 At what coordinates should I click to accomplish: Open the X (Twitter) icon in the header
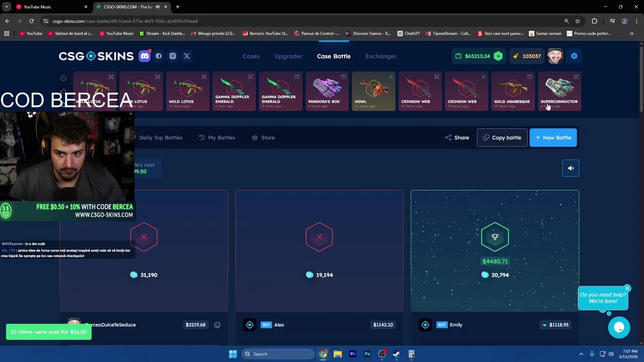(x=187, y=56)
